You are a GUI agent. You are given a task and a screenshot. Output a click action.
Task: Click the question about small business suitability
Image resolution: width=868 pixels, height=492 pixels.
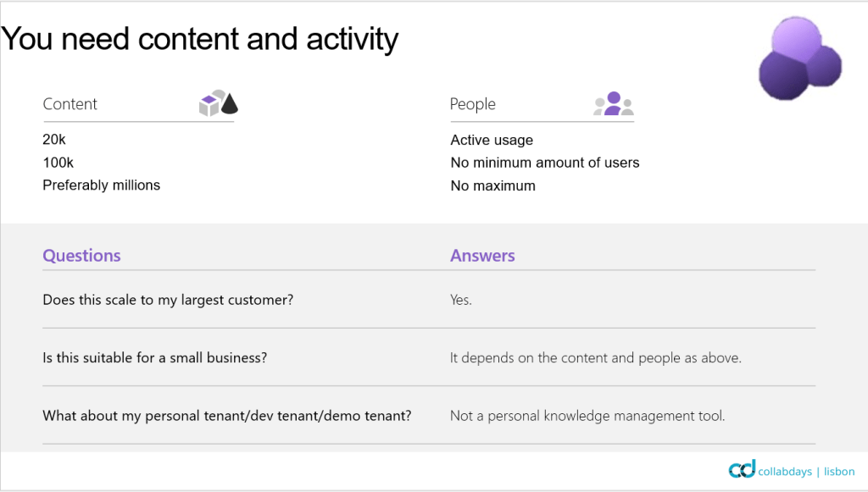point(155,357)
